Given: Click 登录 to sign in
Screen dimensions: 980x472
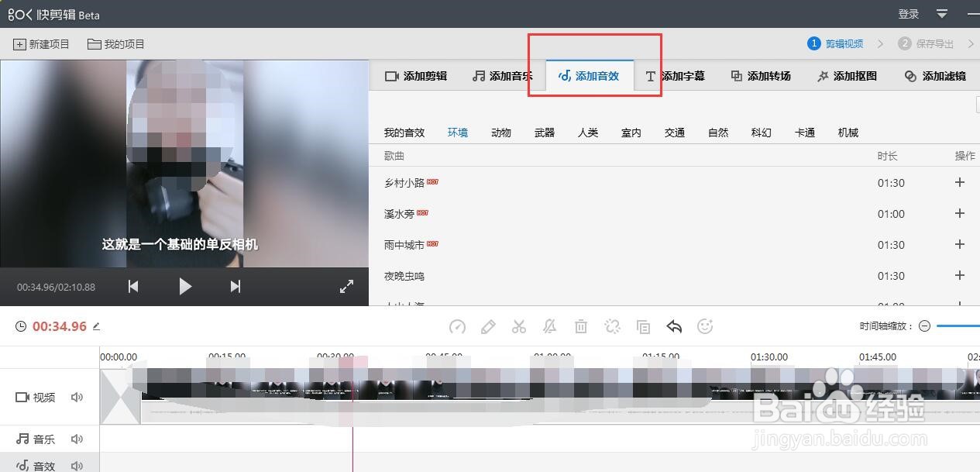Looking at the screenshot, I should tap(909, 14).
